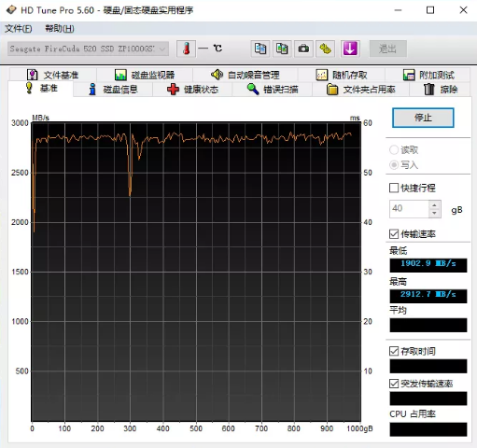Switch to the 错误扫描 magnifier tab
The width and height of the screenshot is (477, 448).
tap(273, 90)
